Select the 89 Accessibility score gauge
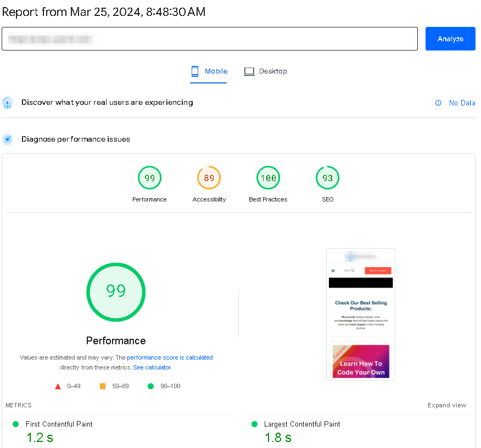 click(209, 178)
